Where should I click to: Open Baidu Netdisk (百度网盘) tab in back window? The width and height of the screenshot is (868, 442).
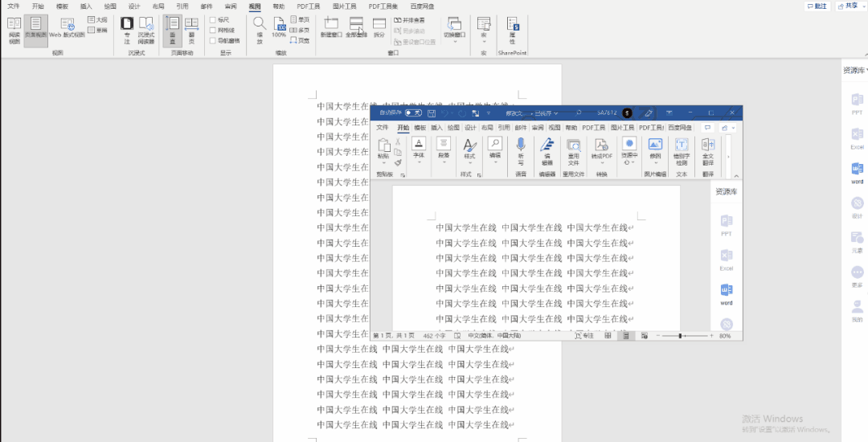[x=422, y=6]
